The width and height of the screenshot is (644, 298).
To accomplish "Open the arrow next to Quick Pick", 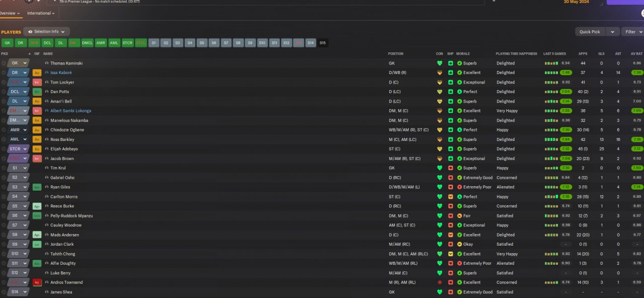I will (612, 32).
